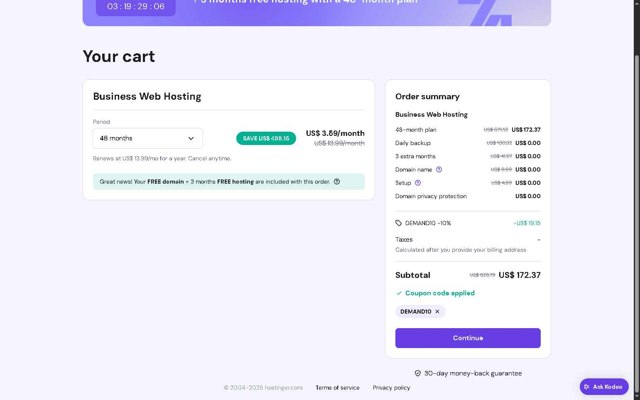Click the 48-month plan row label
Viewport: 640px width, 400px height.
point(416,130)
